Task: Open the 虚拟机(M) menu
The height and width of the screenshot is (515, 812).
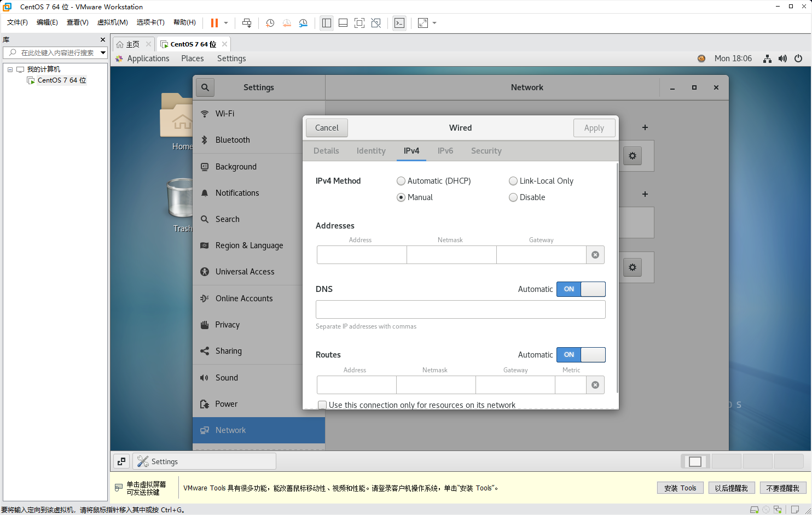Action: 113,22
